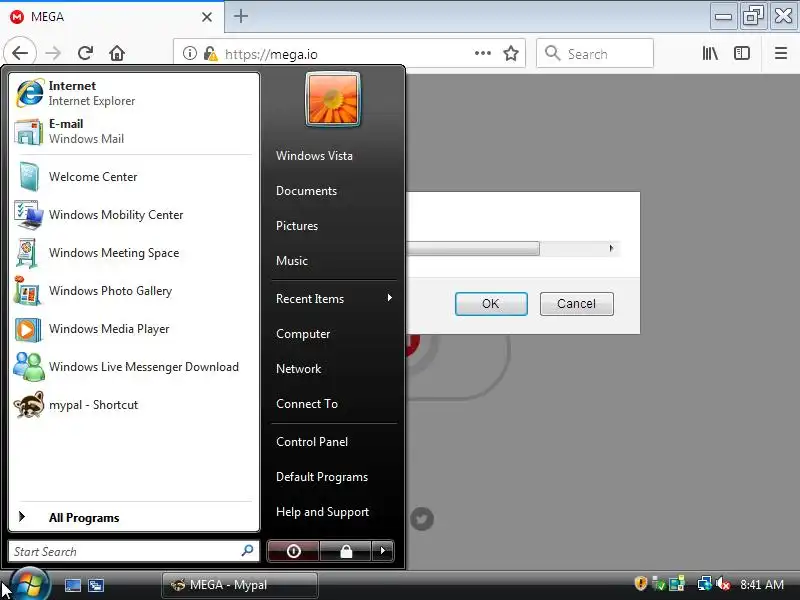Viewport: 800px width, 600px height.
Task: Start Windows Media Player
Action: coord(134,329)
